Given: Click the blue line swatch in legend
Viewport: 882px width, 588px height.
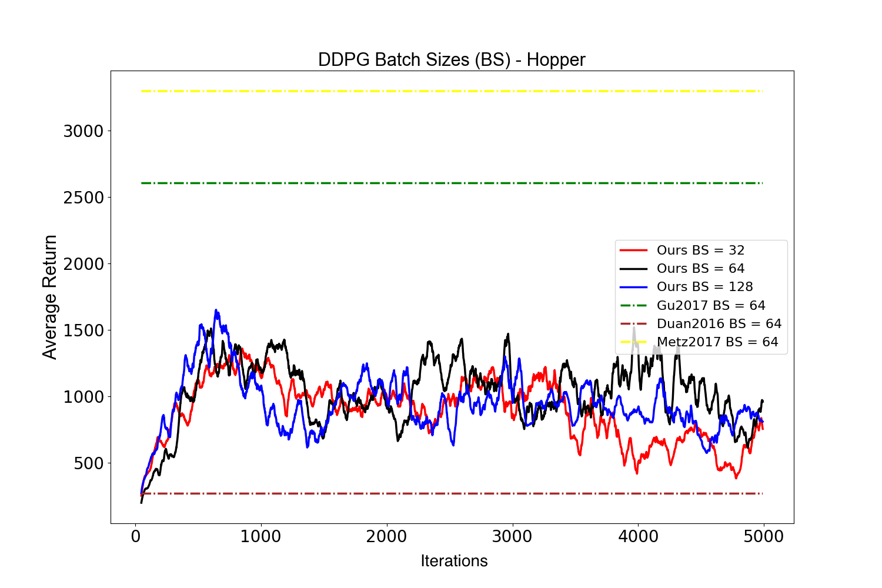Looking at the screenshot, I should [x=634, y=287].
